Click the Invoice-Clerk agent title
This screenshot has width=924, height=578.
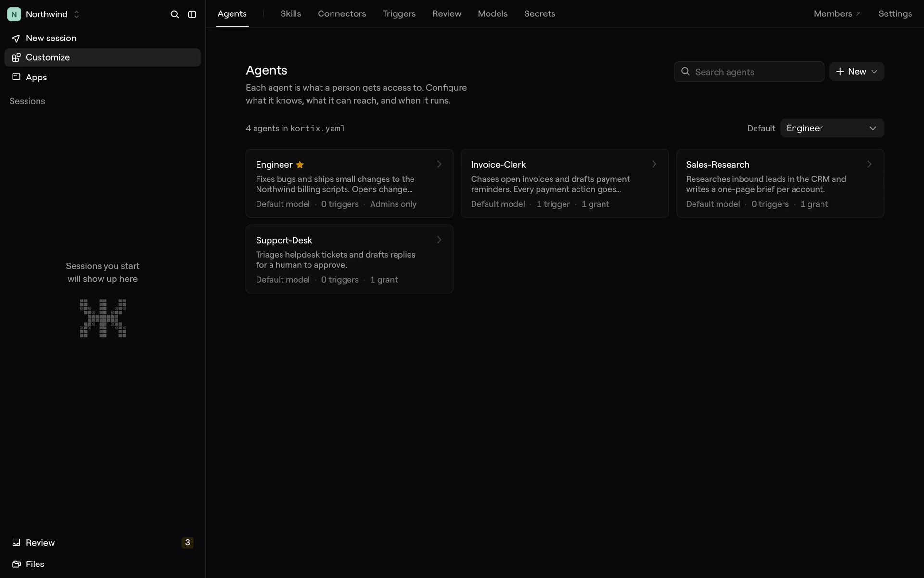click(498, 165)
